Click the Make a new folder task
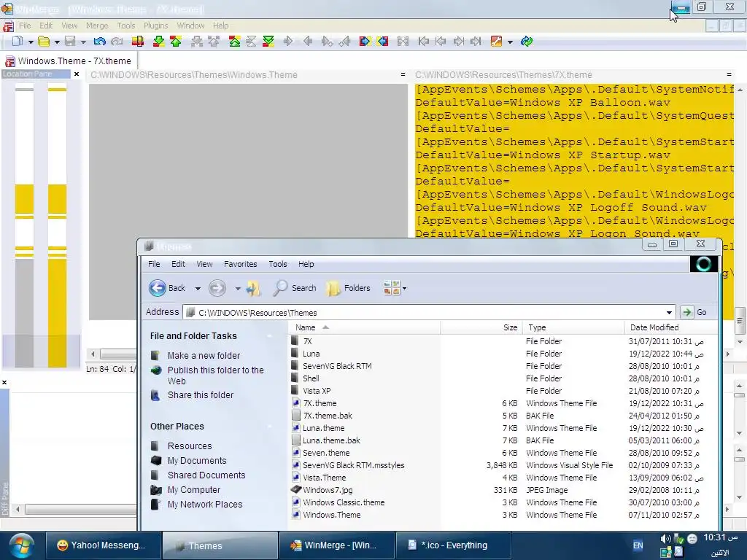 click(204, 356)
